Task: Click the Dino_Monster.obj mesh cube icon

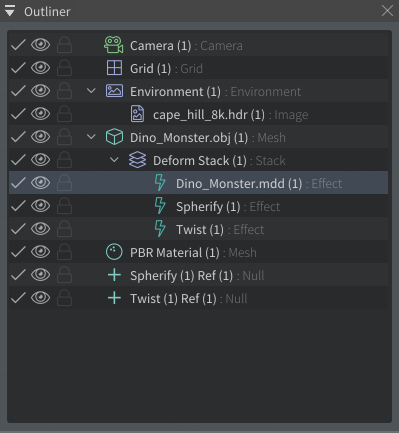Action: (114, 137)
